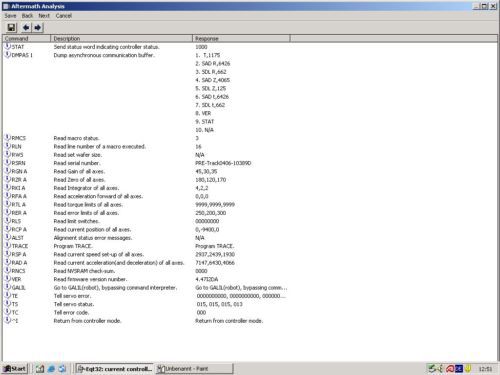Select the 'Send status word indicating controller status.' description

(x=107, y=47)
